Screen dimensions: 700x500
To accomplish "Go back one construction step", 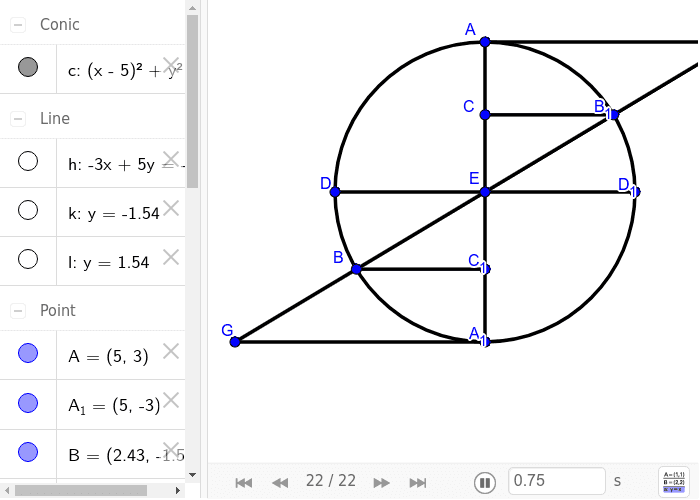I will click(x=280, y=483).
